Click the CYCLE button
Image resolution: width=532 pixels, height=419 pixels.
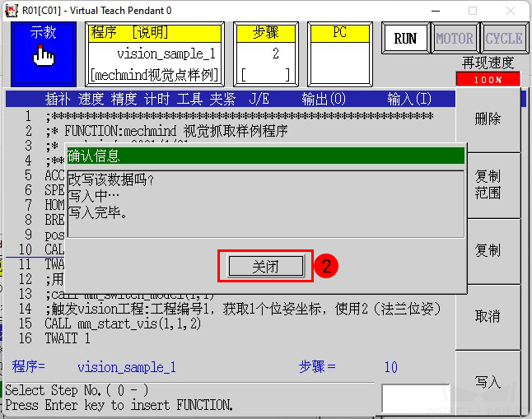[x=504, y=39]
